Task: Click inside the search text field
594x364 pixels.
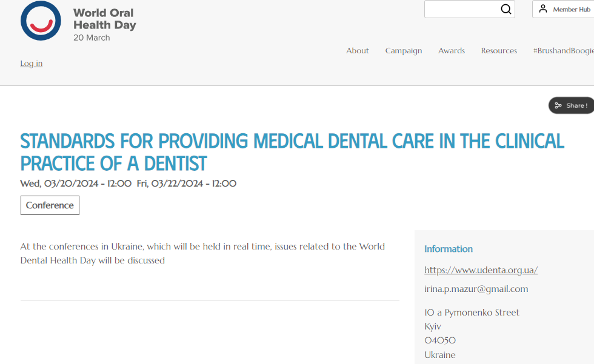Action: coord(461,9)
